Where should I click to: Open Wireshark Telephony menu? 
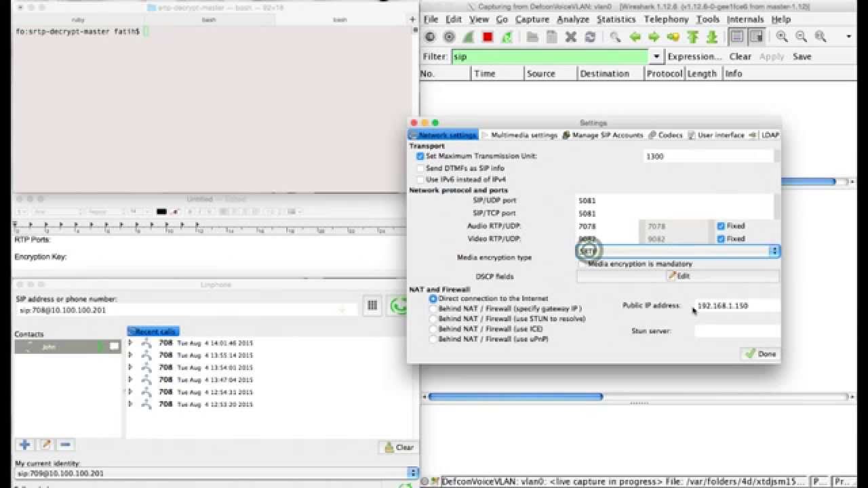click(666, 19)
